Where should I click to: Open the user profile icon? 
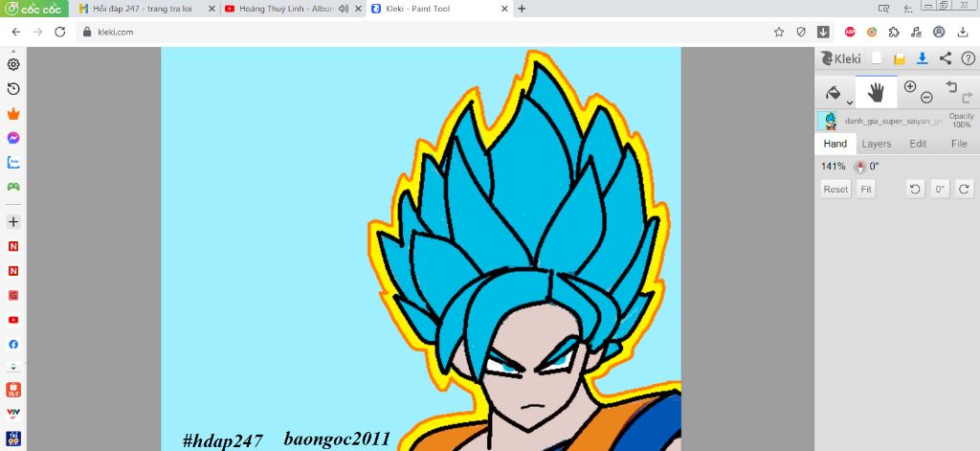(939, 32)
